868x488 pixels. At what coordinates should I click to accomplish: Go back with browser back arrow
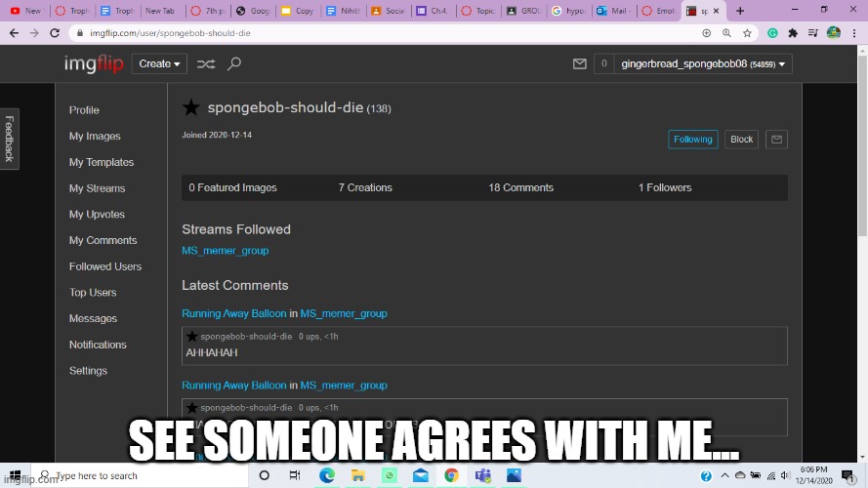point(14,33)
